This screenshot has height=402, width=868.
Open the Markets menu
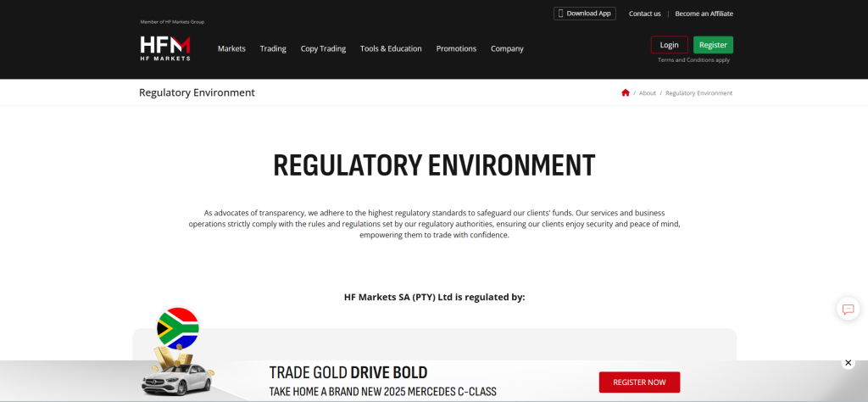tap(231, 48)
